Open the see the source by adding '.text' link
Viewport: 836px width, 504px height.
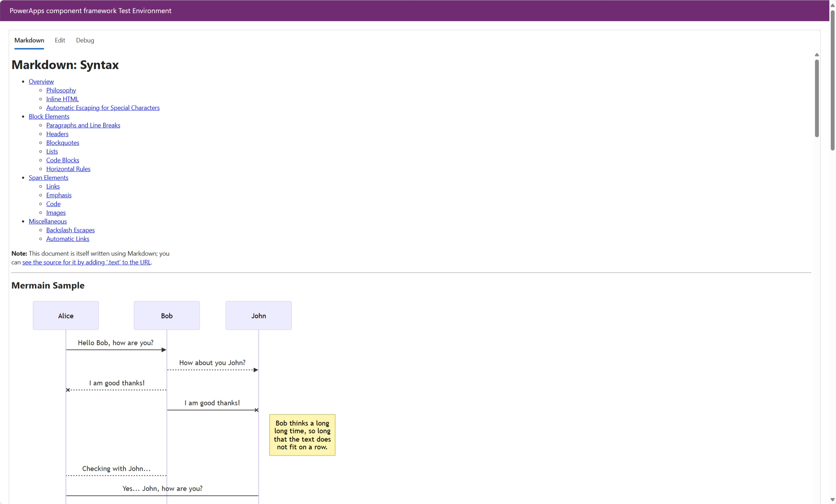86,262
